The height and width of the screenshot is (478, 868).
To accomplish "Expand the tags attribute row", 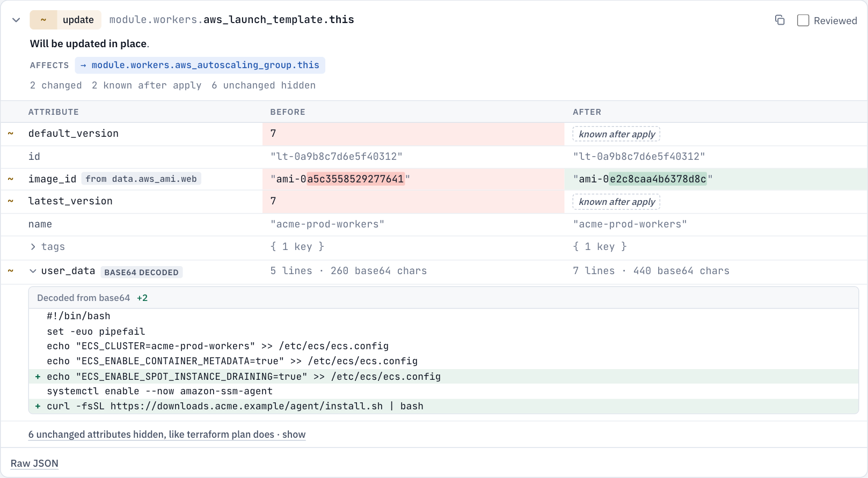I will 33,247.
